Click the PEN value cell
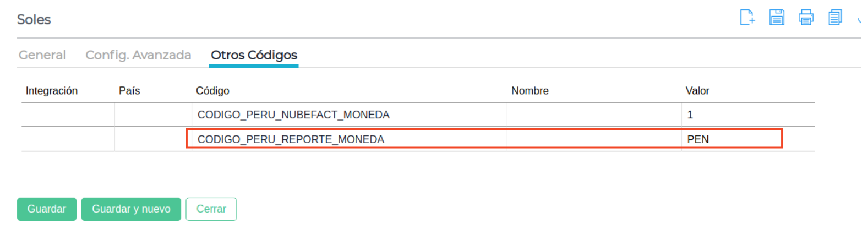 tap(698, 139)
